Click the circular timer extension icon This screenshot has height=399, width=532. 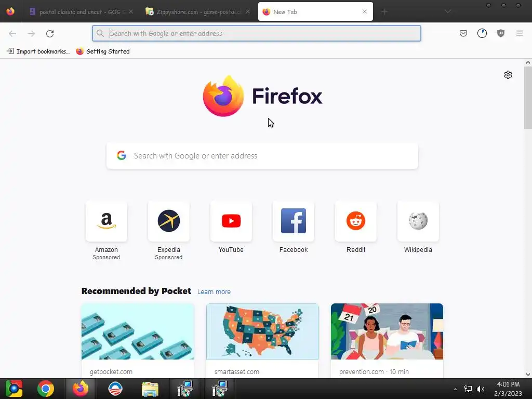point(482,33)
